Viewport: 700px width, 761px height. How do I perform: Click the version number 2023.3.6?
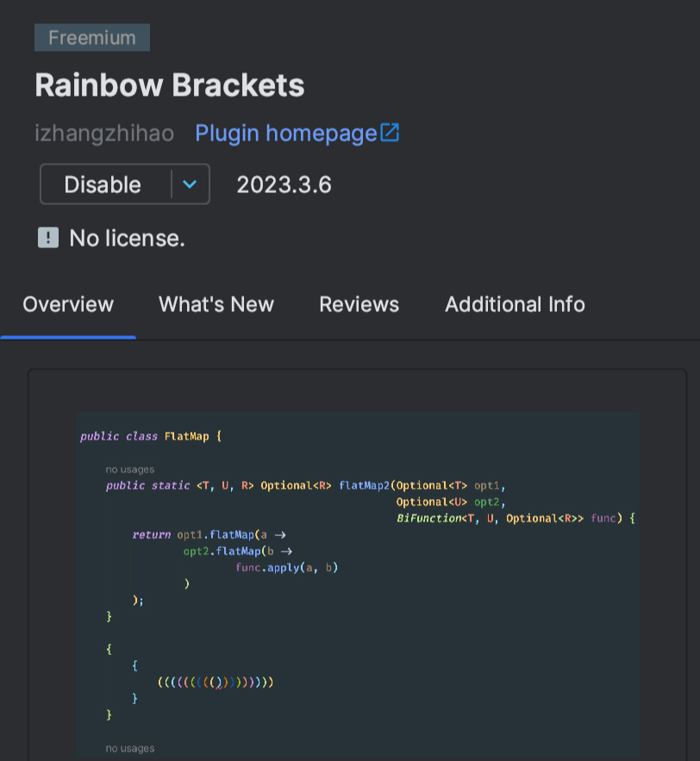point(284,185)
